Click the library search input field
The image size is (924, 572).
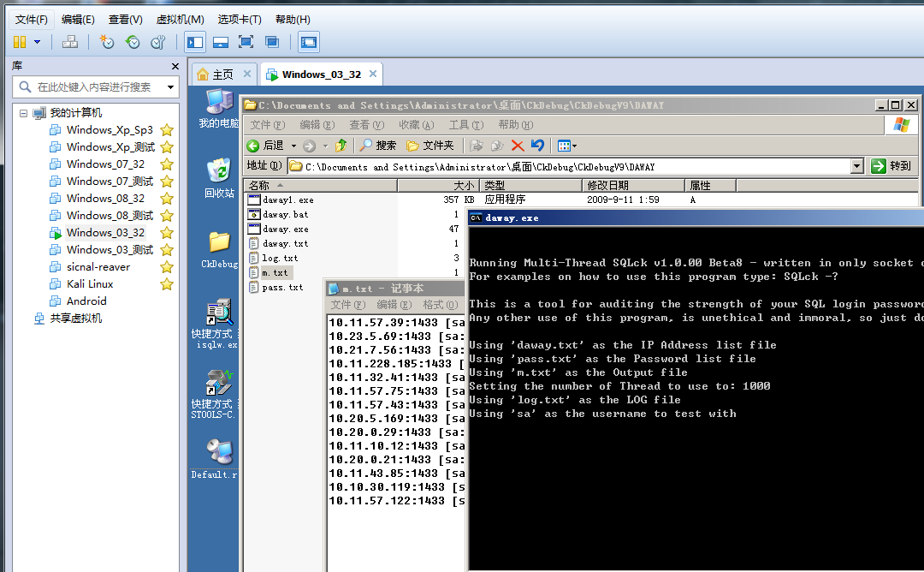tap(94, 87)
